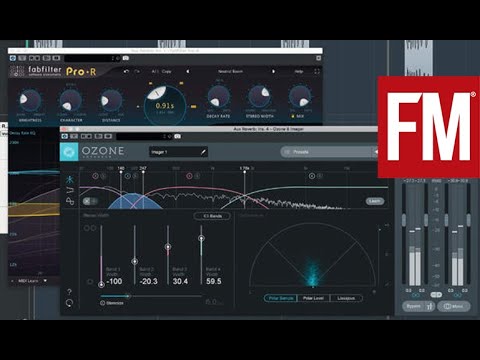Toggle Pro-R full screen icon
Screen dimensions: 480x360
pyautogui.click(x=317, y=71)
